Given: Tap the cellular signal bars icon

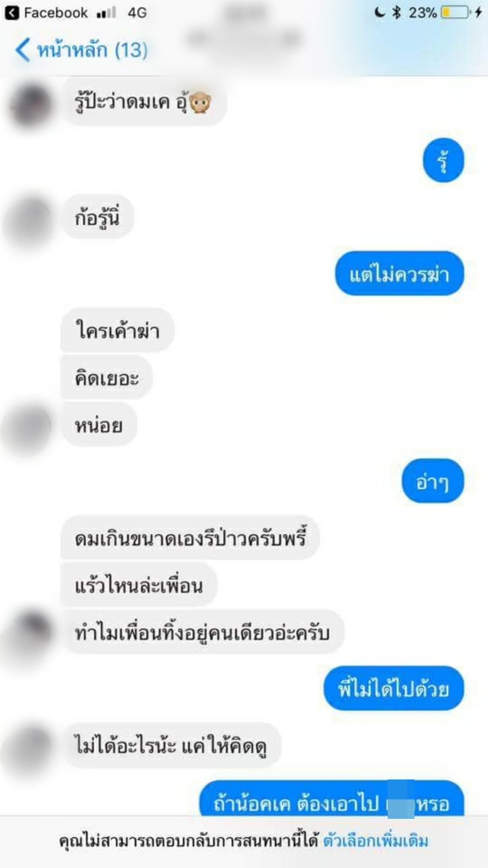Looking at the screenshot, I should tap(106, 13).
